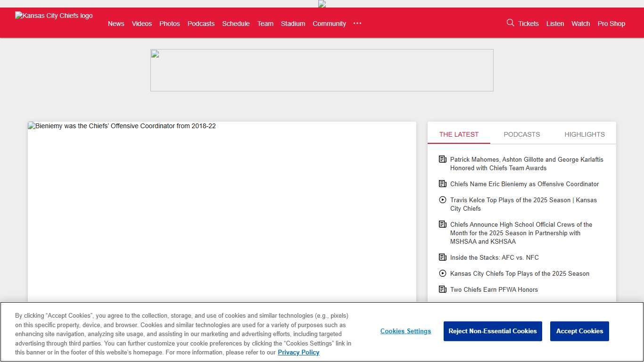The image size is (644, 362).
Task: Select The Latest tab
Action: [x=459, y=134]
